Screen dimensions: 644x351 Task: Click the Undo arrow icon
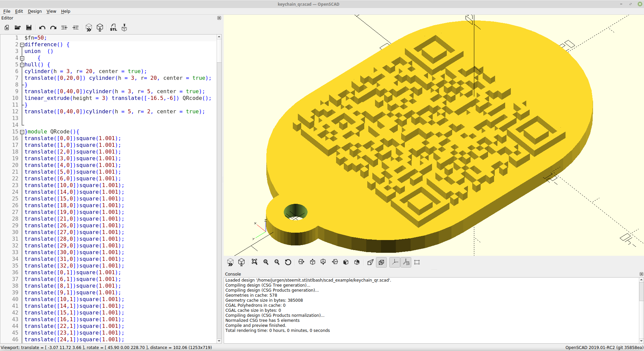click(42, 28)
